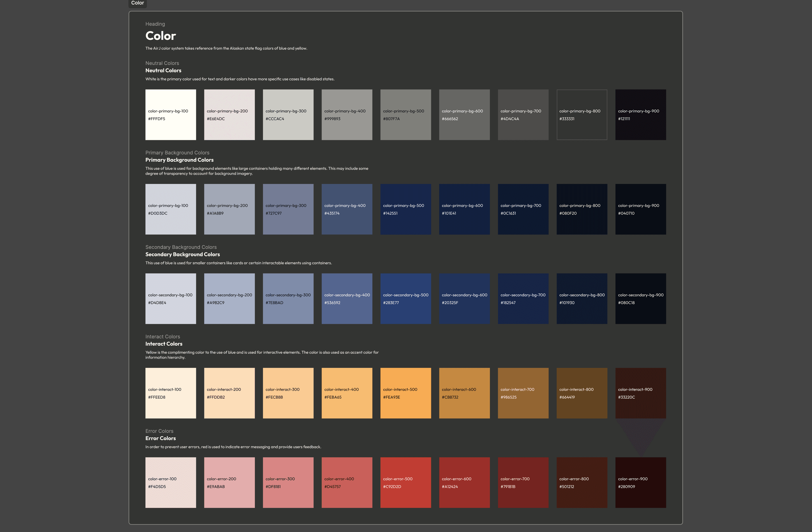Pick the color-interact-300 swatch
The width and height of the screenshot is (812, 532).
[x=288, y=393]
